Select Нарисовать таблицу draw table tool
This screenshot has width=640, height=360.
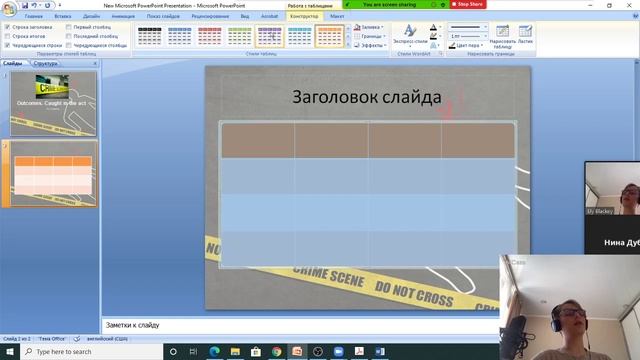pos(502,36)
